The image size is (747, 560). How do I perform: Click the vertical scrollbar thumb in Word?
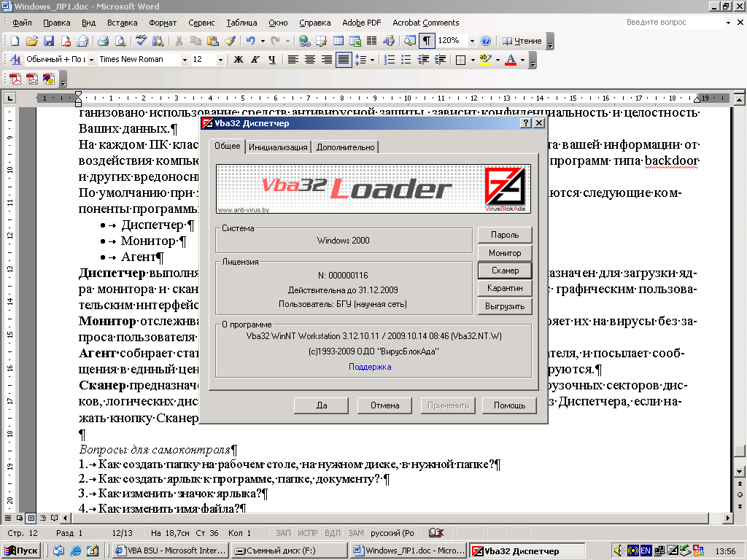point(739,451)
